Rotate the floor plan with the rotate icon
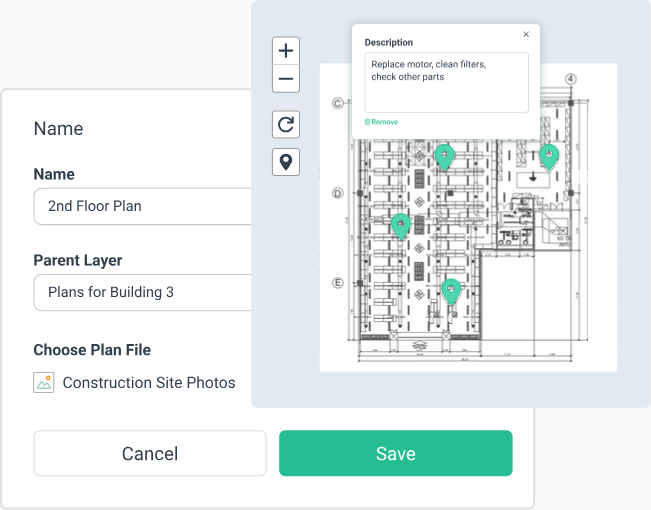 (x=286, y=124)
